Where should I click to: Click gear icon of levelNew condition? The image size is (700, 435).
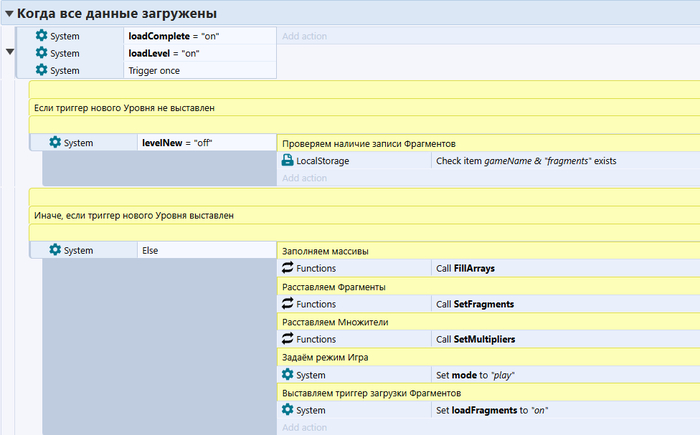[x=55, y=143]
